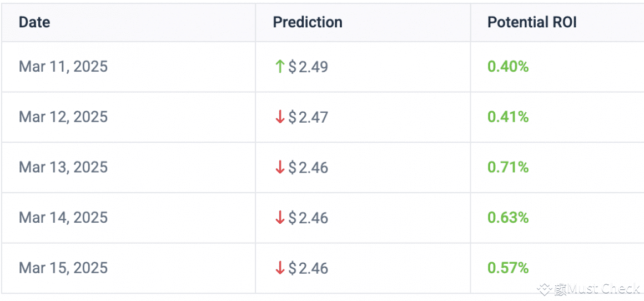Click the $2.49 prediction value
The height and width of the screenshot is (301, 644).
(309, 67)
